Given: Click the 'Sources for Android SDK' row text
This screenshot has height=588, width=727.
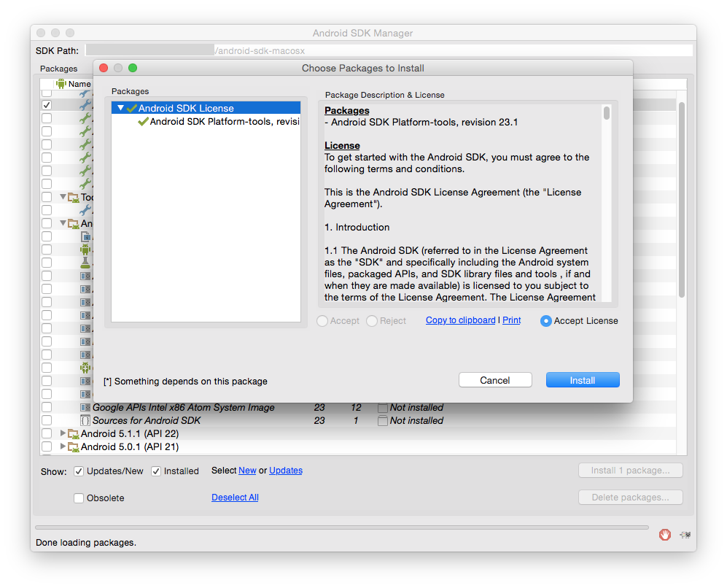Looking at the screenshot, I should pyautogui.click(x=147, y=421).
